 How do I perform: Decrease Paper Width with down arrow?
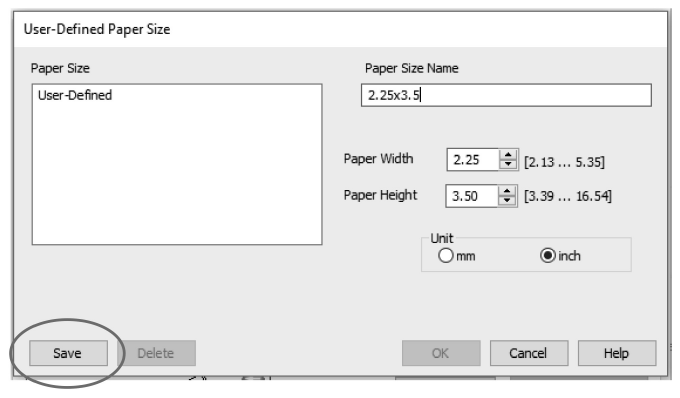508,164
